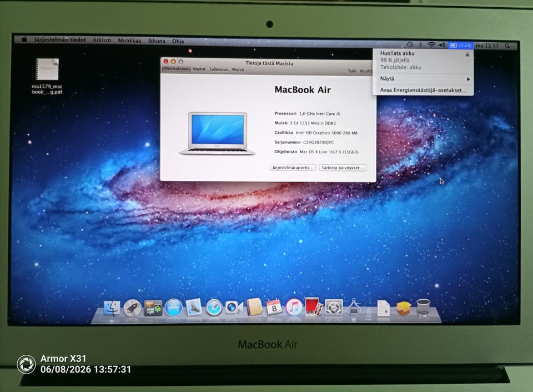533x392 pixels.
Task: Switch to the Näytöt tab
Action: [199, 69]
